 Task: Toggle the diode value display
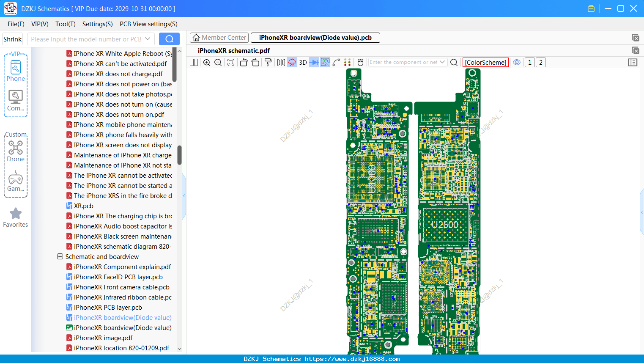314,63
